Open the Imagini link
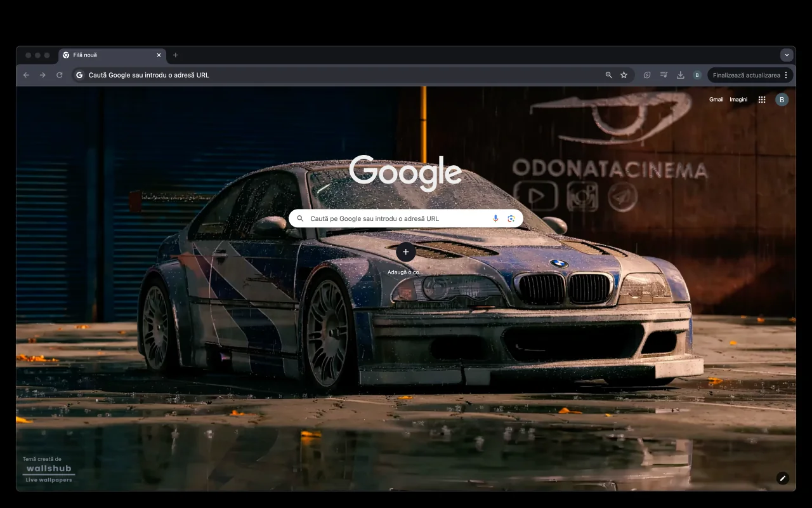The width and height of the screenshot is (812, 508). click(x=738, y=100)
